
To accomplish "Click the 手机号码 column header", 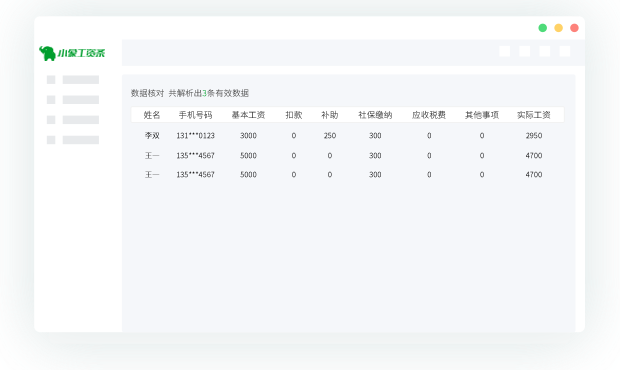I will 195,115.
